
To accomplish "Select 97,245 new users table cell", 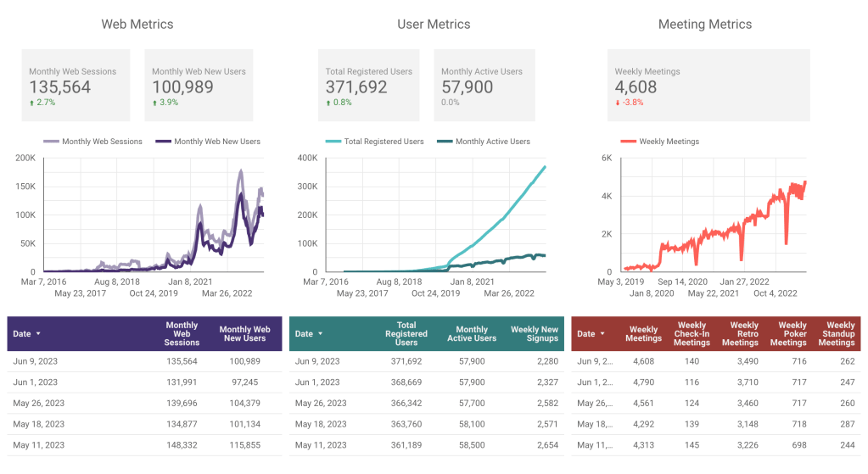I will click(244, 382).
